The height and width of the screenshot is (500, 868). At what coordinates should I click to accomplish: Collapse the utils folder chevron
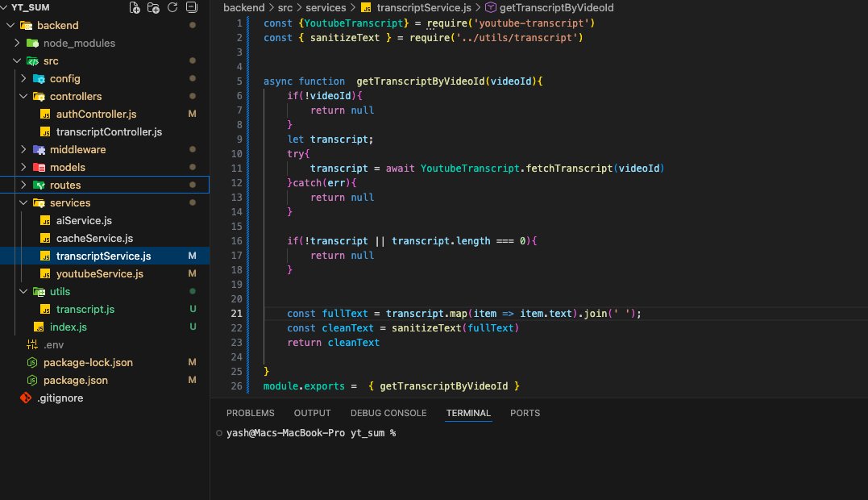pos(23,291)
